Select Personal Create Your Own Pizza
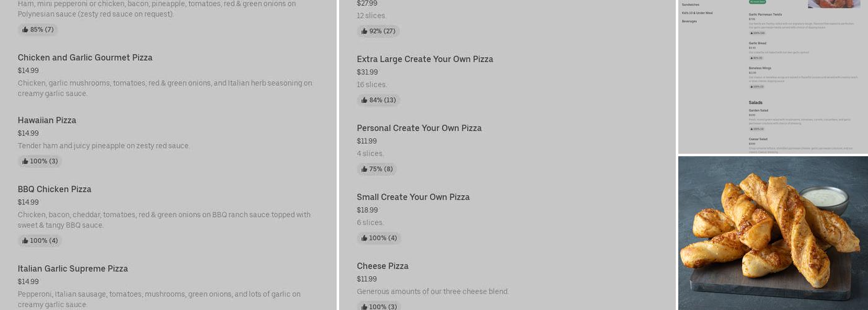 coord(419,128)
